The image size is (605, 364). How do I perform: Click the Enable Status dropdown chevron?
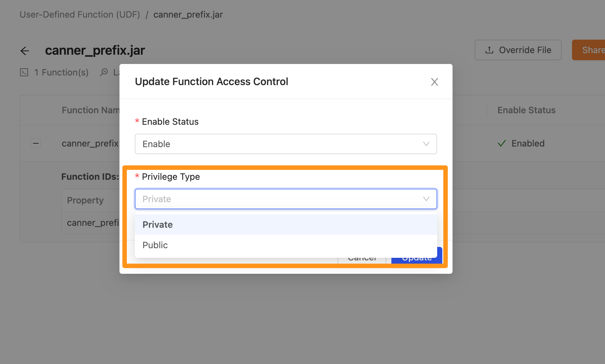pos(426,144)
